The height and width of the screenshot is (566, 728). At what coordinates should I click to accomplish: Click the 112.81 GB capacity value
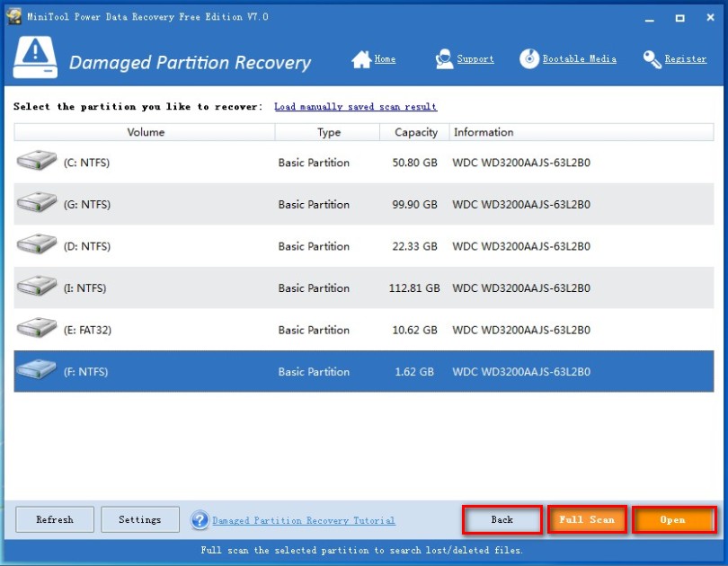[414, 288]
